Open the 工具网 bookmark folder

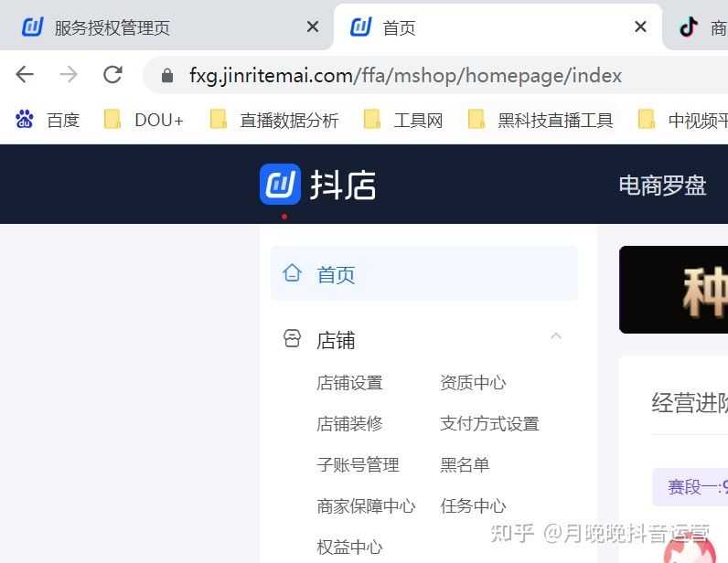[x=403, y=121]
